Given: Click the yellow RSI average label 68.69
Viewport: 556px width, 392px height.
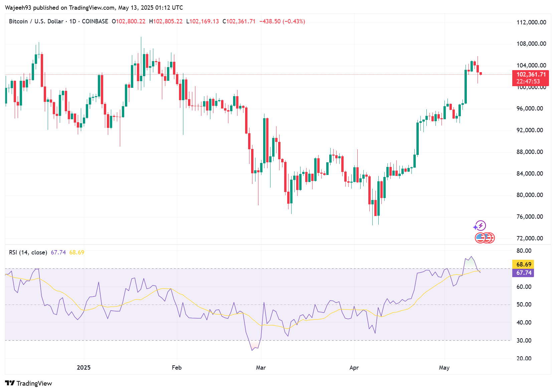Looking at the screenshot, I should tap(523, 264).
